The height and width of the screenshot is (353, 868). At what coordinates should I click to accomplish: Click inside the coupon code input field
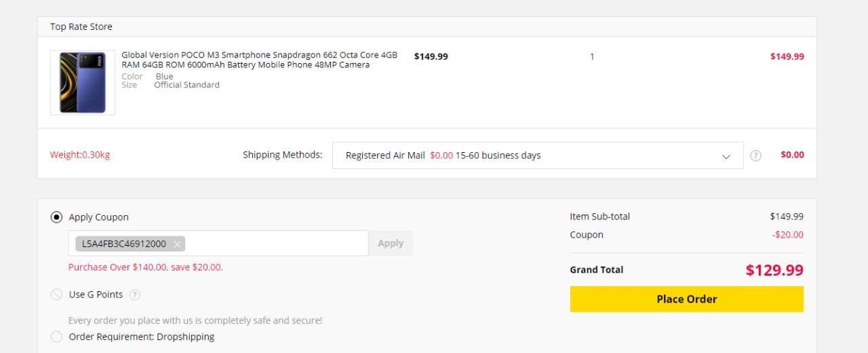[x=218, y=243]
